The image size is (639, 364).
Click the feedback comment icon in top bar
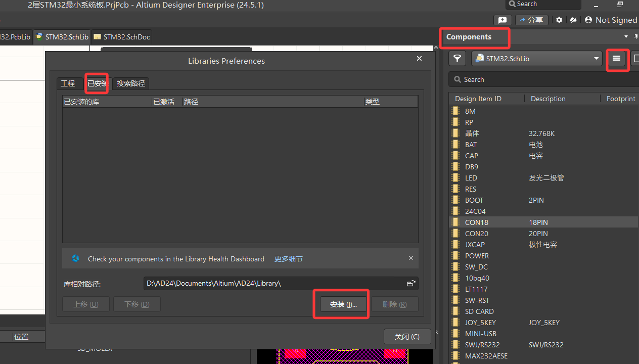(503, 20)
